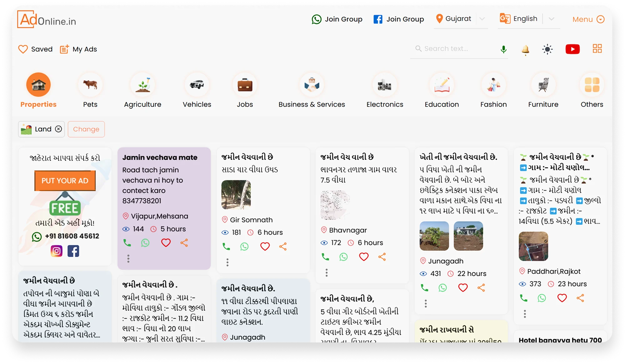Join the WhatsApp group
627x364 pixels.
pyautogui.click(x=337, y=19)
